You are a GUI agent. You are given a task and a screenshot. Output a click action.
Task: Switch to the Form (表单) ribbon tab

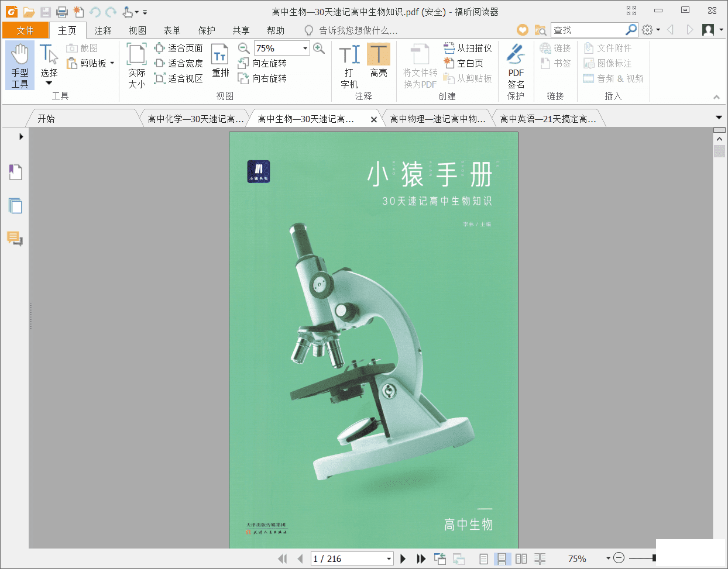(x=172, y=30)
